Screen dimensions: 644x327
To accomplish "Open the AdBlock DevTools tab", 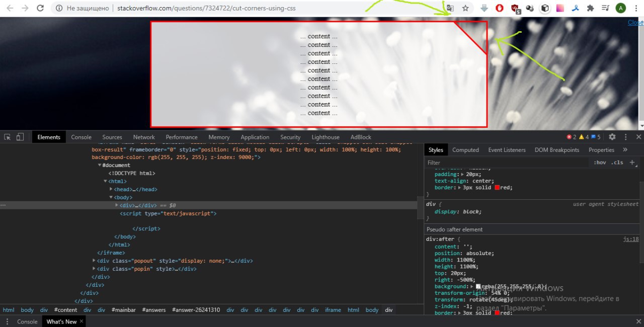I will point(361,137).
